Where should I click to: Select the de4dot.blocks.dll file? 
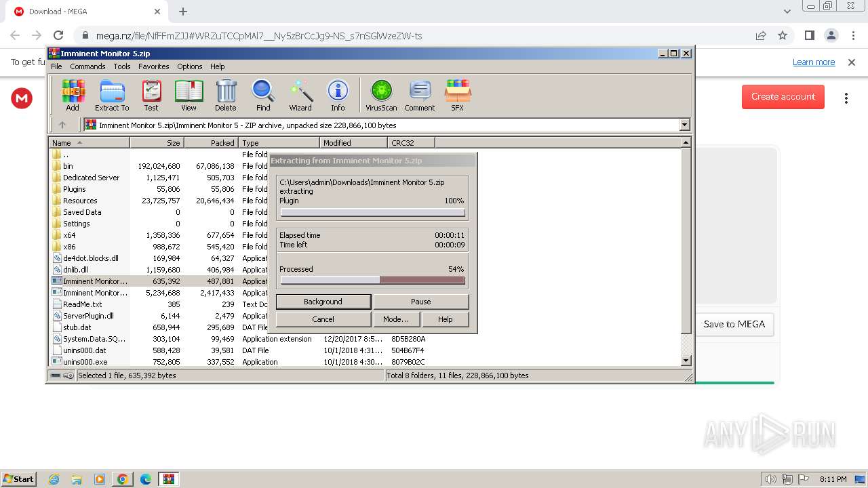point(90,258)
